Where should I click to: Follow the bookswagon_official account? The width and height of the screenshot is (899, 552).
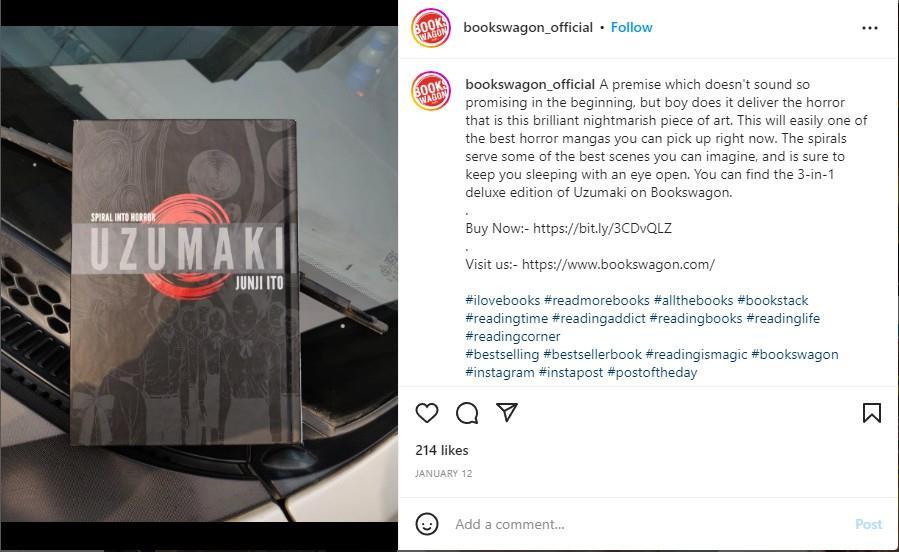coord(631,28)
